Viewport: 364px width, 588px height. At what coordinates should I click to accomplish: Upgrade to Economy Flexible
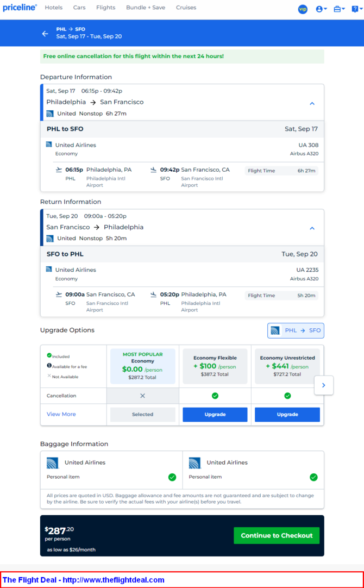coord(215,415)
